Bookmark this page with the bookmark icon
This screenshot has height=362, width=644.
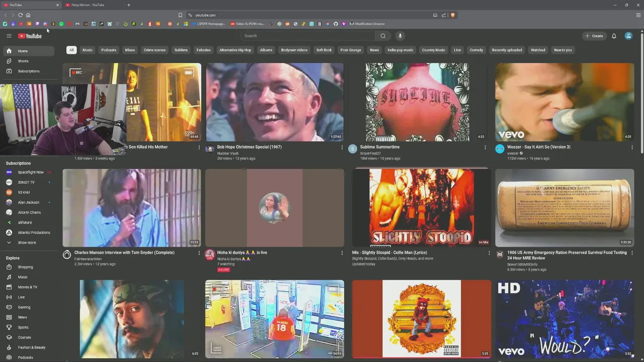[180, 15]
